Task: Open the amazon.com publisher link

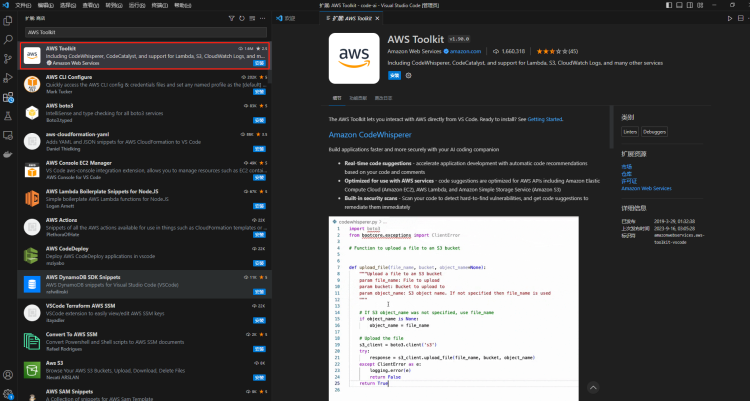Action: click(x=465, y=51)
